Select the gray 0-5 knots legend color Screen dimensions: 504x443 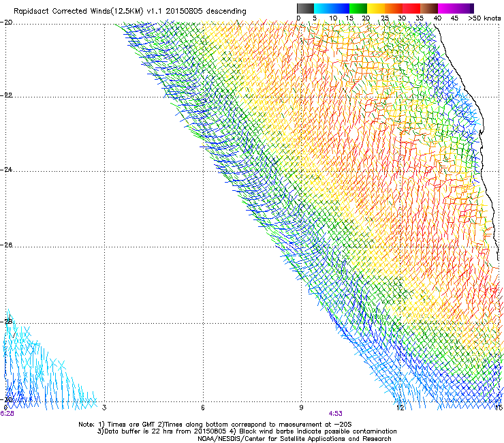click(x=305, y=8)
